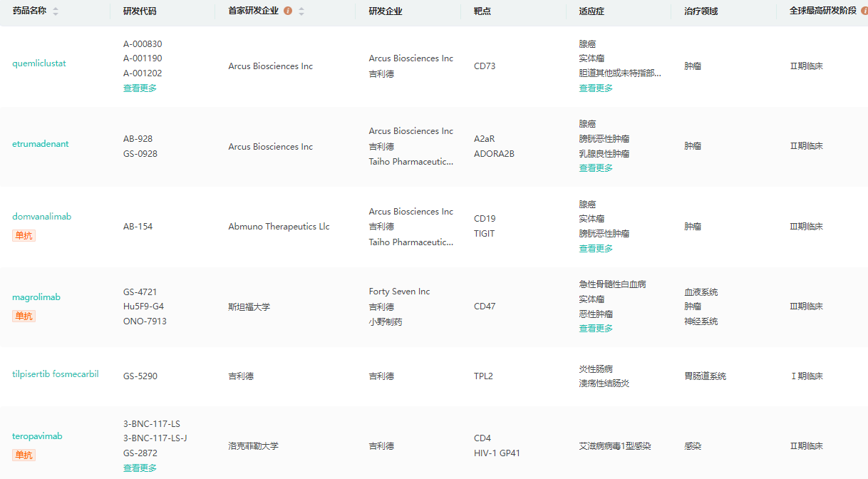Select code GS-4721
Image resolution: width=868 pixels, height=479 pixels.
(140, 292)
